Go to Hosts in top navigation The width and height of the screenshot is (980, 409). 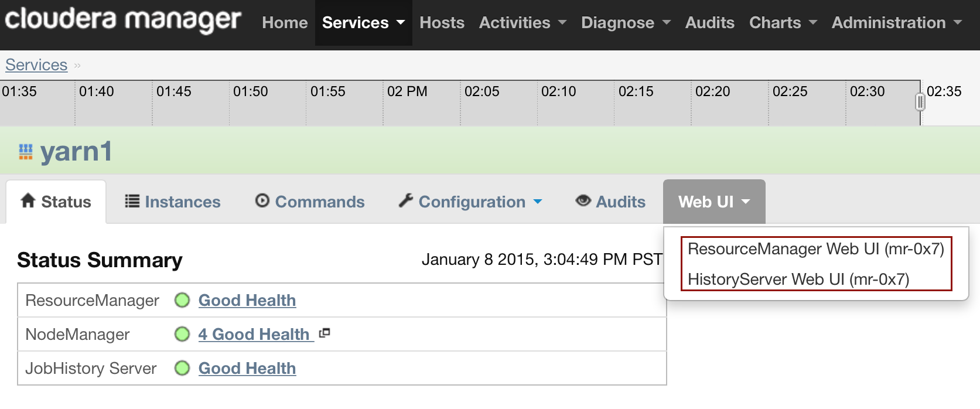[x=442, y=23]
